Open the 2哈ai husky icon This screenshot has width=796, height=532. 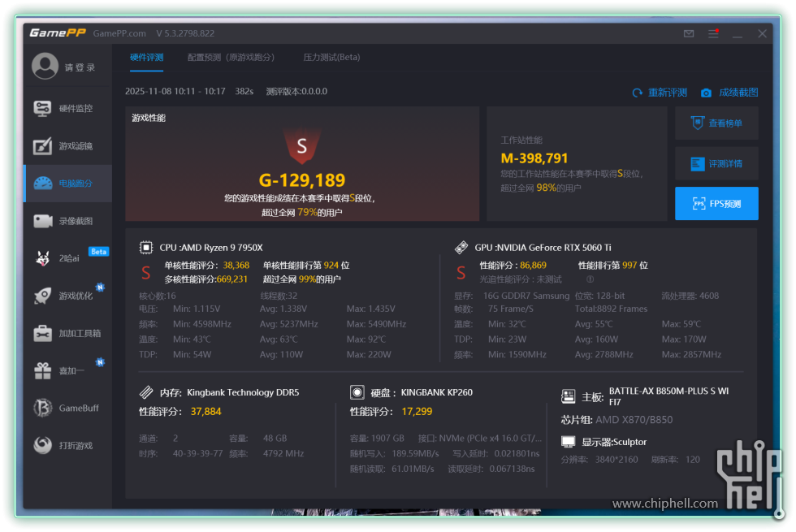(43, 258)
